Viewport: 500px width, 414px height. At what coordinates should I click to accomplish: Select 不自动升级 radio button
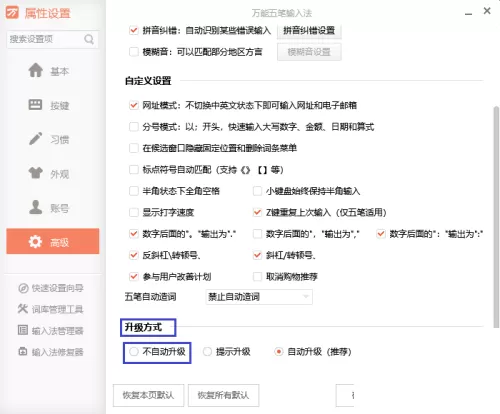pos(134,352)
